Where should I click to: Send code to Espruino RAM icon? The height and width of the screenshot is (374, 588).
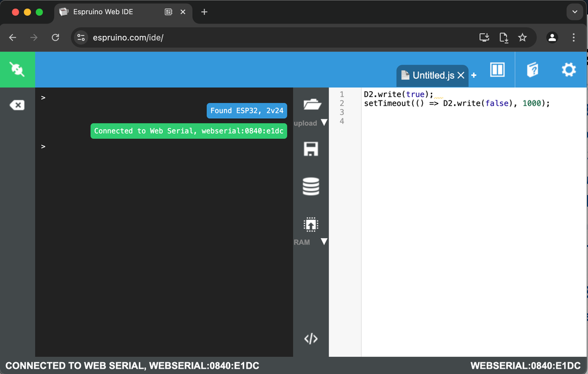point(310,225)
